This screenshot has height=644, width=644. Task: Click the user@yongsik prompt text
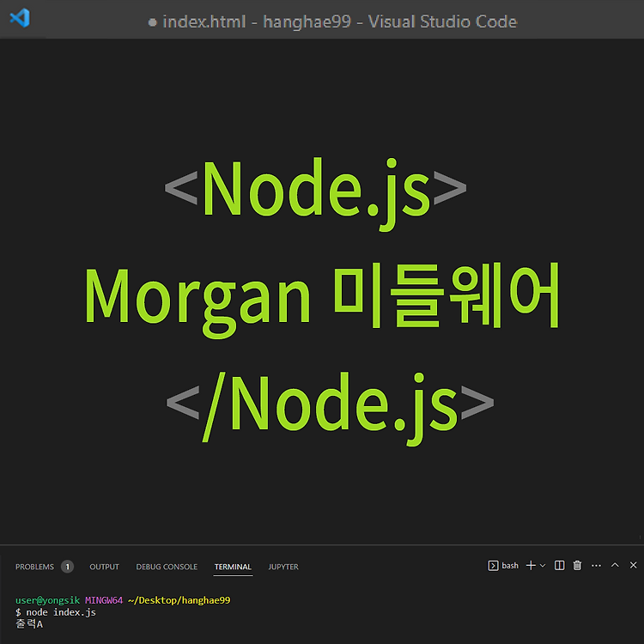(x=47, y=600)
